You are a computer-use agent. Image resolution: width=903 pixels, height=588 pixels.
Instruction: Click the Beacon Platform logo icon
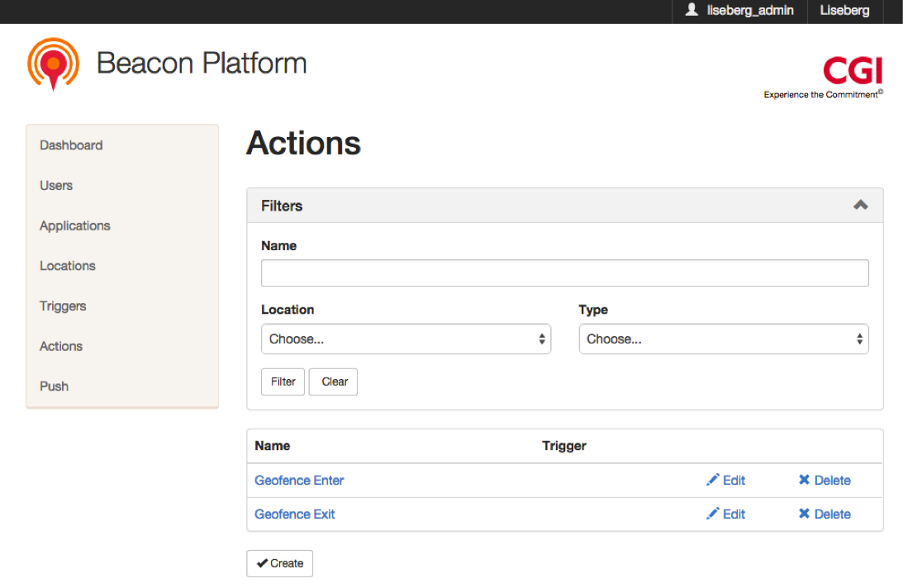53,64
